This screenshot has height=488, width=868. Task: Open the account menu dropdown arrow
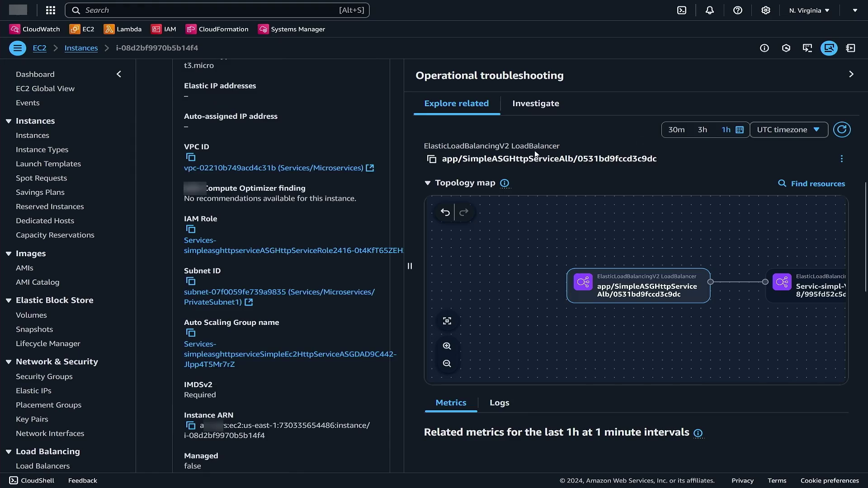pyautogui.click(x=855, y=10)
